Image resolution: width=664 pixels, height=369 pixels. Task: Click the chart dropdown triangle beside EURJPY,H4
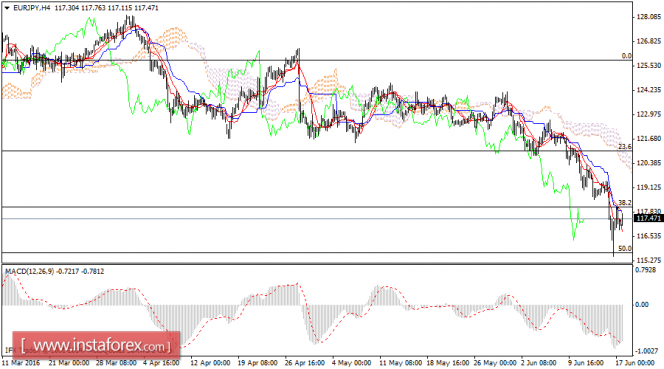pyautogui.click(x=7, y=8)
